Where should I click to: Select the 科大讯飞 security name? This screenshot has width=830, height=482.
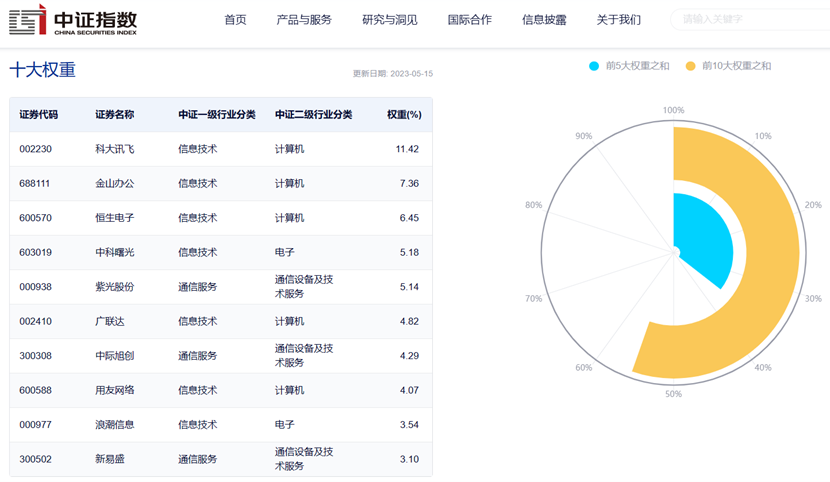pos(115,149)
